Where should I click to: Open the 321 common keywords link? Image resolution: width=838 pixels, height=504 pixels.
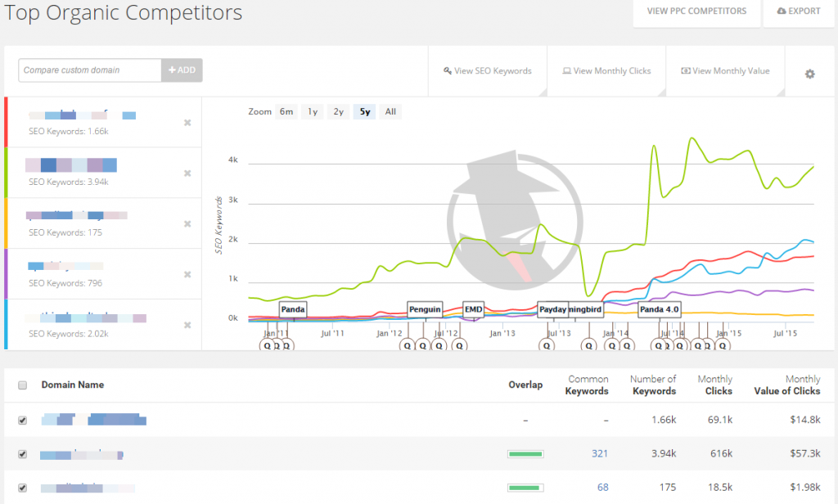(599, 454)
